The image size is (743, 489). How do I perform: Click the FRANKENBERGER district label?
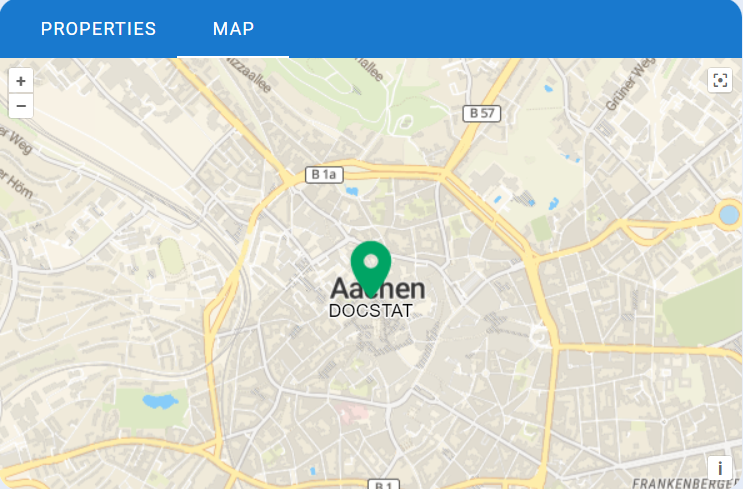(x=685, y=483)
